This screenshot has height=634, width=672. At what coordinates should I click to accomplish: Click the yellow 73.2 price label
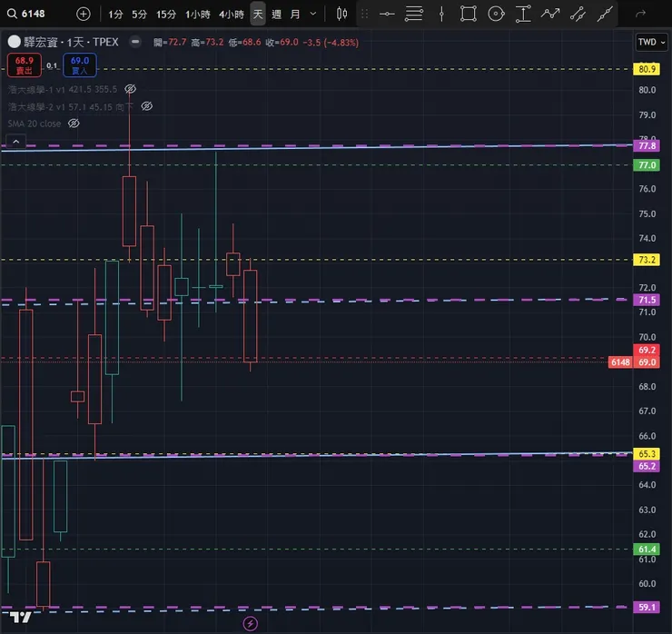tap(647, 260)
